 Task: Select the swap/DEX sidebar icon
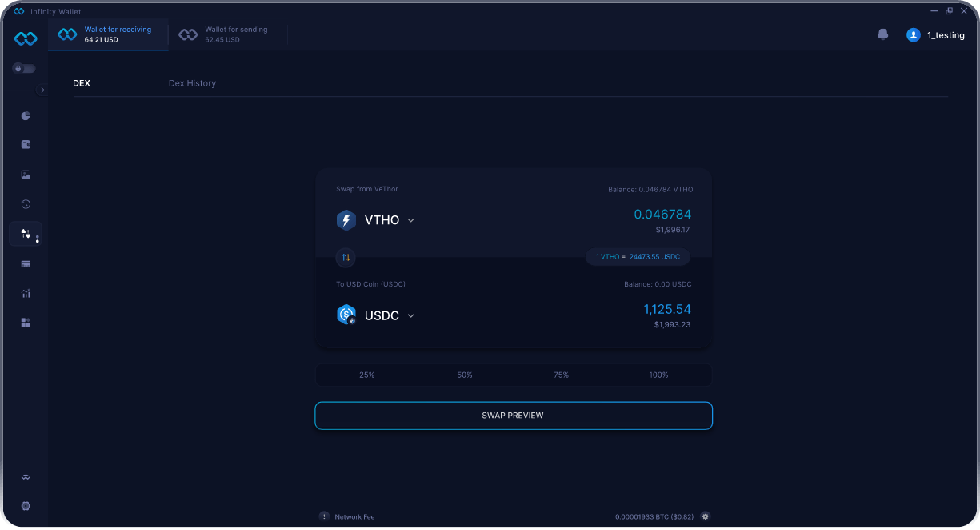(x=26, y=234)
